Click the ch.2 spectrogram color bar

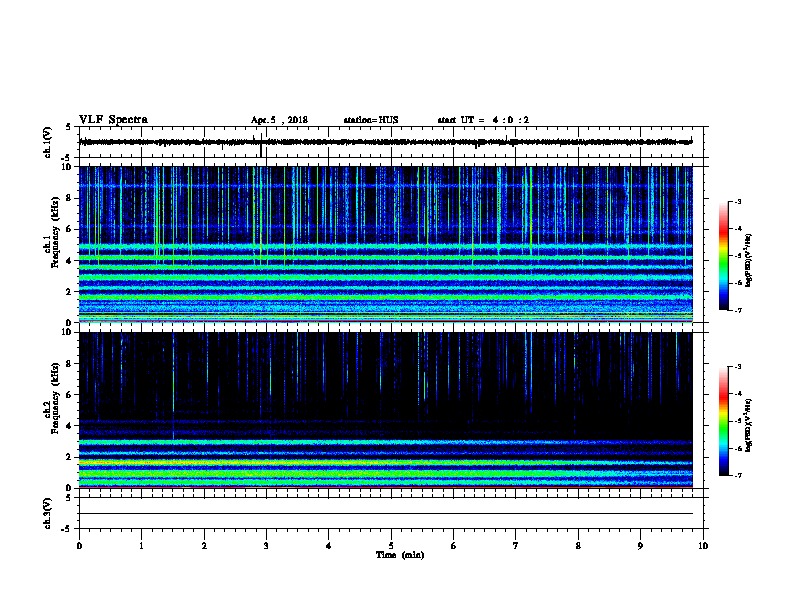723,421
